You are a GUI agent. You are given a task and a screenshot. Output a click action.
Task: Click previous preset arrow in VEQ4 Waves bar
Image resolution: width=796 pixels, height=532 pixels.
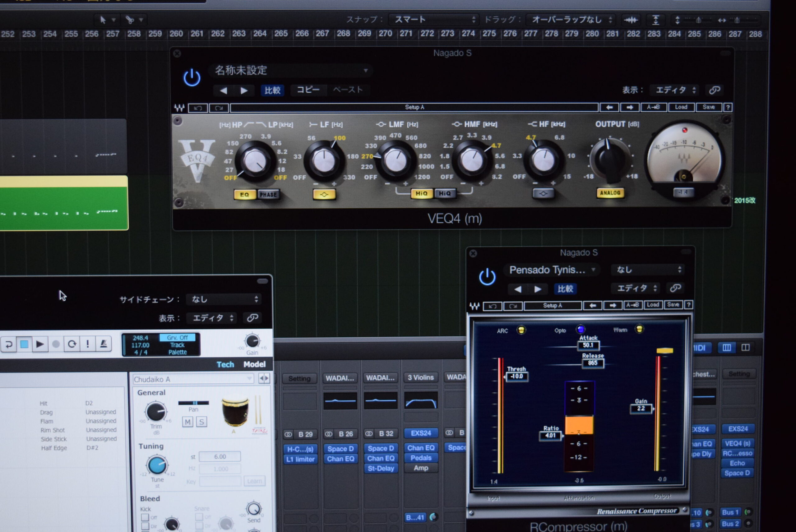pyautogui.click(x=609, y=107)
